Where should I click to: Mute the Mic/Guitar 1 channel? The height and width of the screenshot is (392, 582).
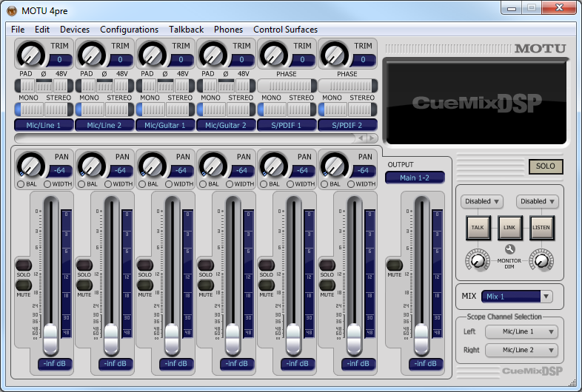click(144, 285)
